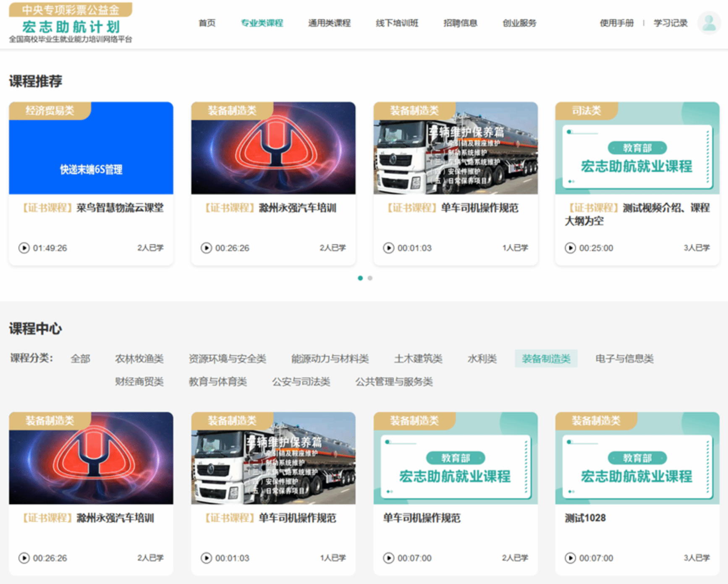Click play icon on 测试1028 course card
728x584 pixels.
(x=570, y=558)
